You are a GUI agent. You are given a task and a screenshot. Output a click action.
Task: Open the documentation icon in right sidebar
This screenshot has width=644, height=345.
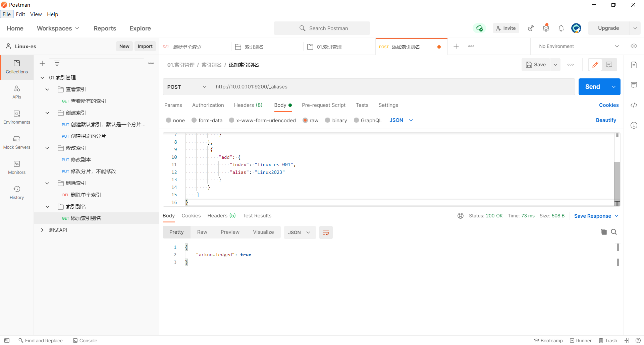[x=634, y=65]
